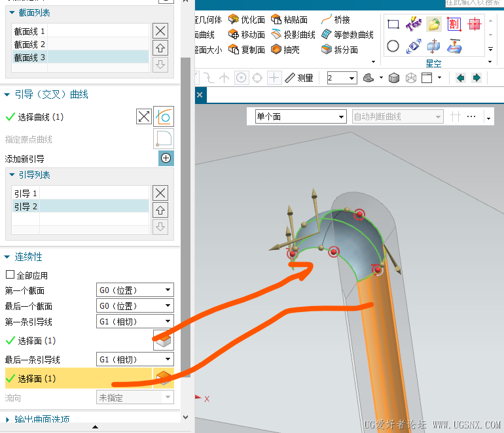The height and width of the screenshot is (433, 504).
Task: Select 引导 2 row
Action: [x=81, y=206]
